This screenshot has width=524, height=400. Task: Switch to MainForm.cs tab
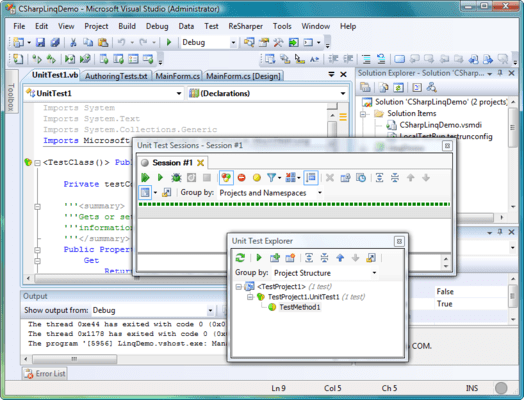click(x=177, y=76)
